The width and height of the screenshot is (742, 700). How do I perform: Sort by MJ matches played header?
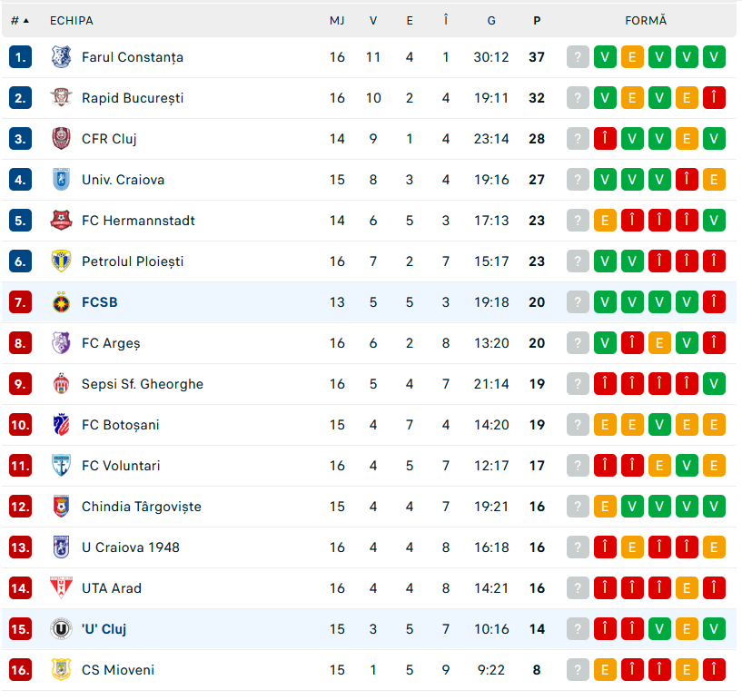(337, 20)
